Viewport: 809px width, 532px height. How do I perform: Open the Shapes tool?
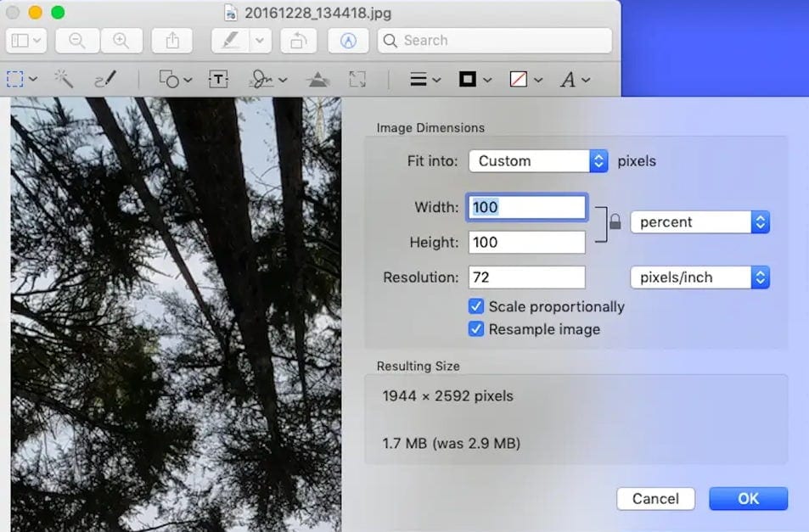point(169,79)
